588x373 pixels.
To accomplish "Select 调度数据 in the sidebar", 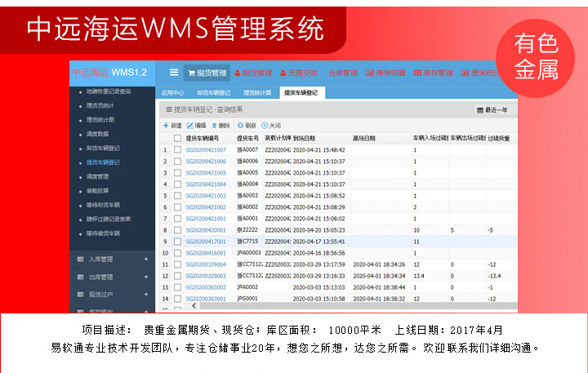I will [97, 133].
